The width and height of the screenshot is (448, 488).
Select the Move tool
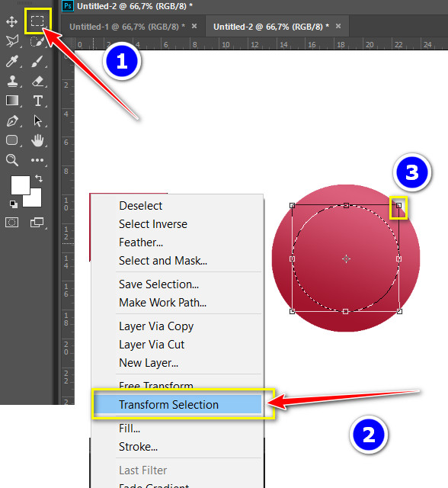12,22
